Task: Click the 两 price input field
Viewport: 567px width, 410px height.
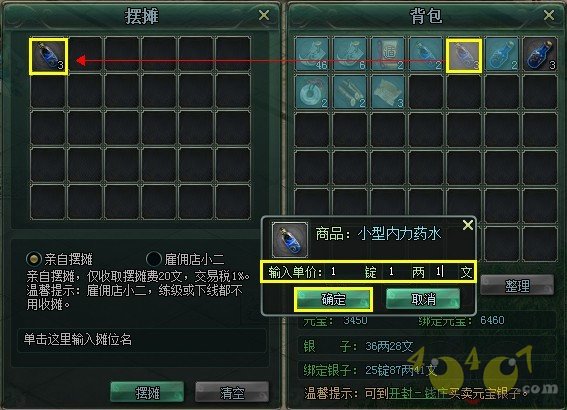Action: pyautogui.click(x=397, y=272)
